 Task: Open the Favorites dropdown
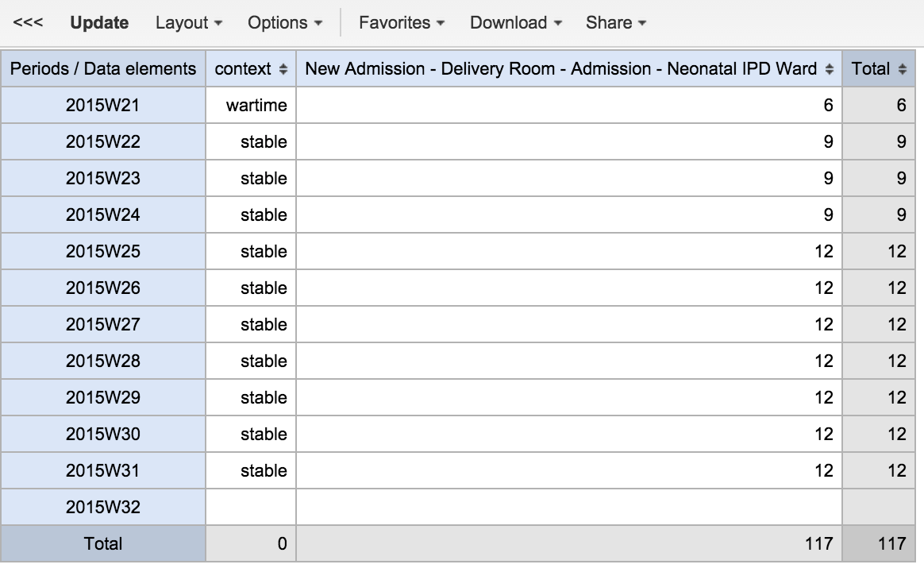(401, 23)
